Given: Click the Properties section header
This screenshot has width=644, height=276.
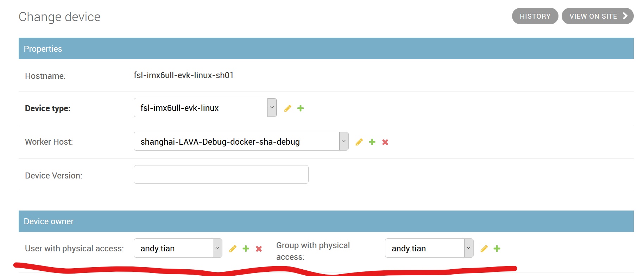Looking at the screenshot, I should click(x=43, y=49).
